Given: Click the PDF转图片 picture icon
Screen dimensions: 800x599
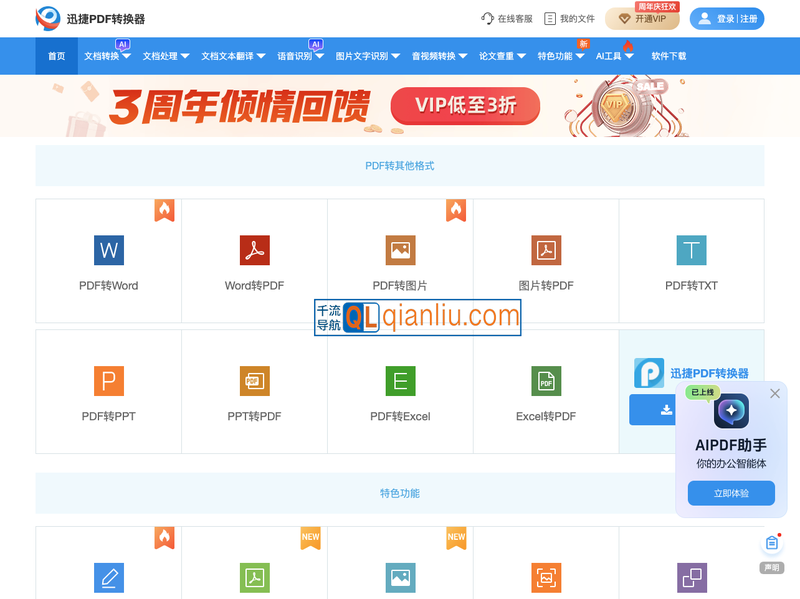Looking at the screenshot, I should 400,250.
